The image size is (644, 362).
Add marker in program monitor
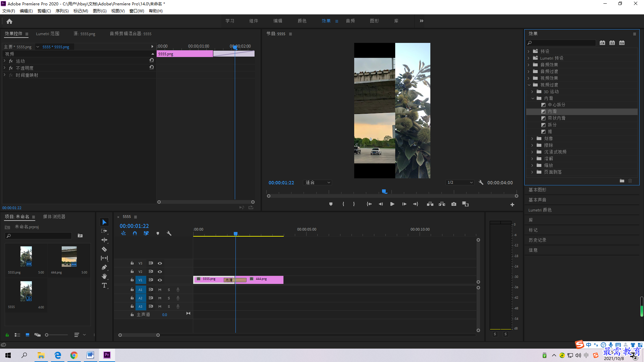331,204
